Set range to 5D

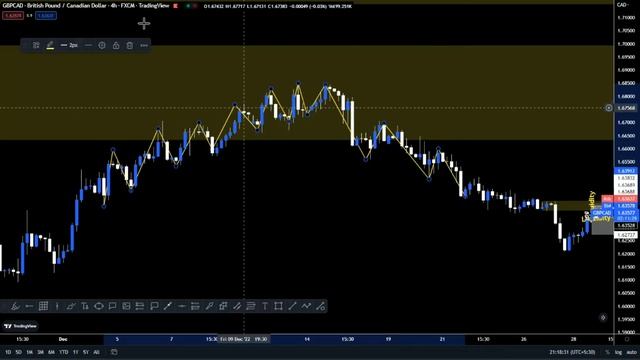pos(18,352)
